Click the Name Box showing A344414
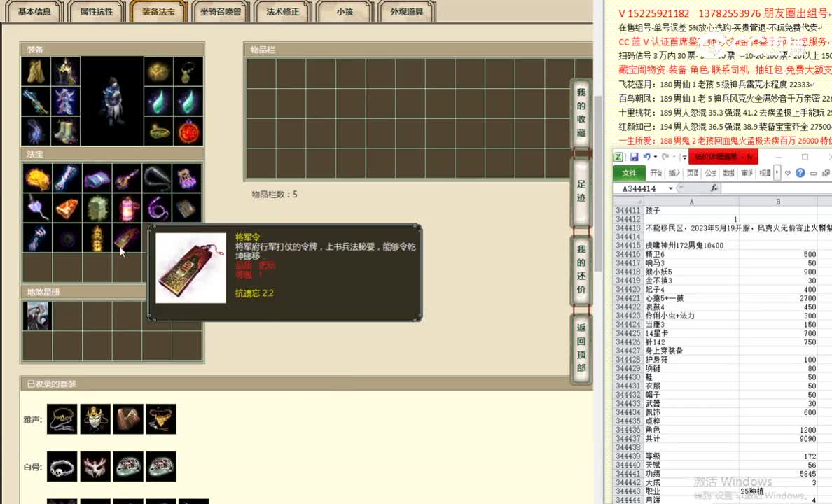This screenshot has height=504, width=832. (x=640, y=188)
